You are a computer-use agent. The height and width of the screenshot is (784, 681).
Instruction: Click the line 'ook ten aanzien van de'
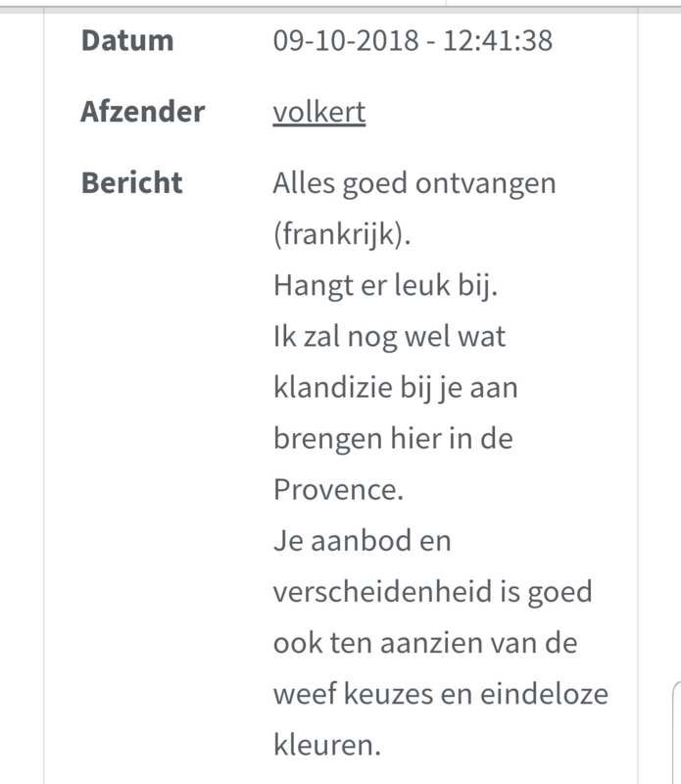point(425,643)
